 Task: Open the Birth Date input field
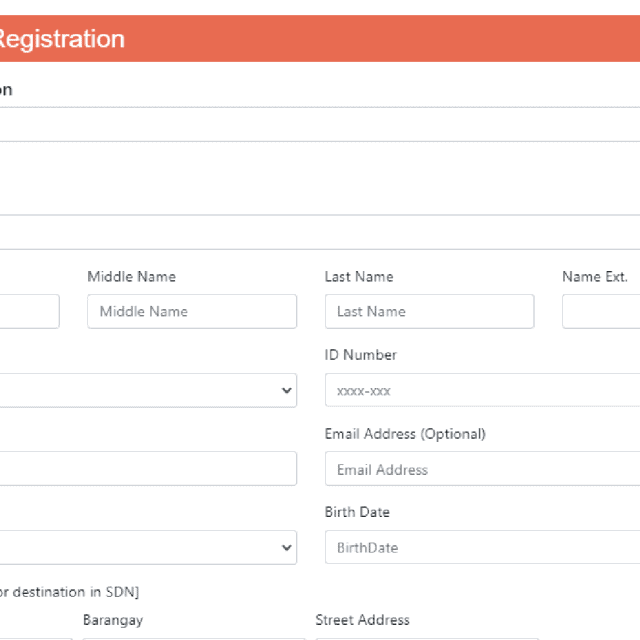pos(482,547)
